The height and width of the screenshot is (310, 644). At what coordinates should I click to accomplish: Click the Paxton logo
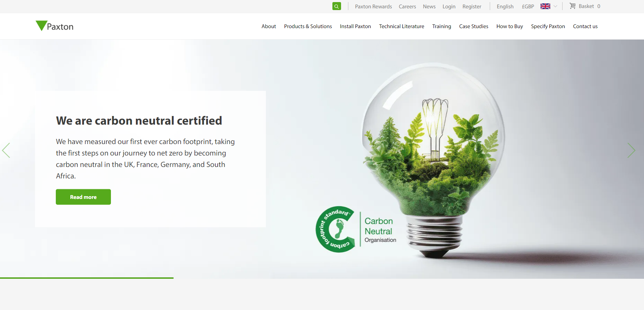point(54,26)
